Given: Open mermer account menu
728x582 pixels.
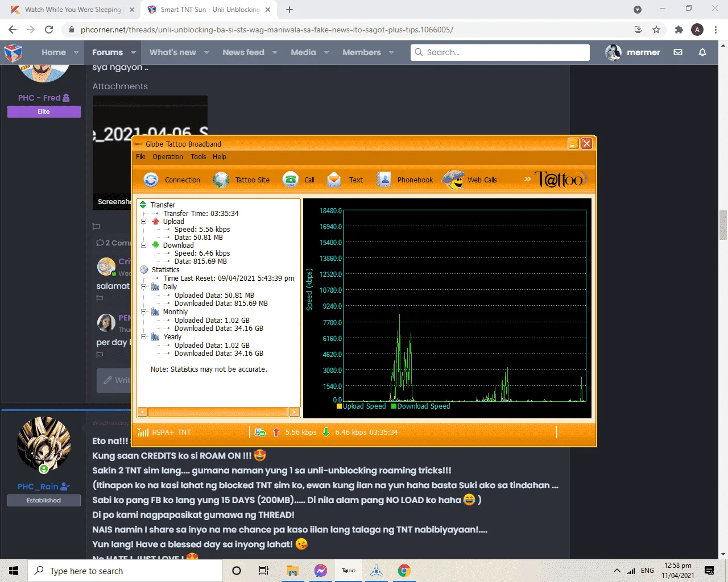Looking at the screenshot, I should 632,52.
